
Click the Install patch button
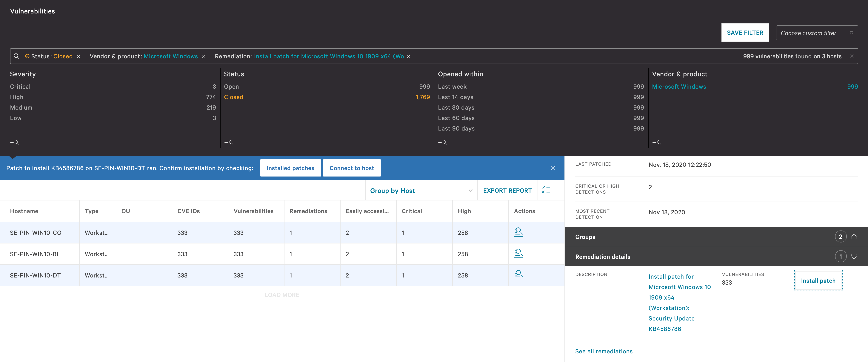point(818,280)
